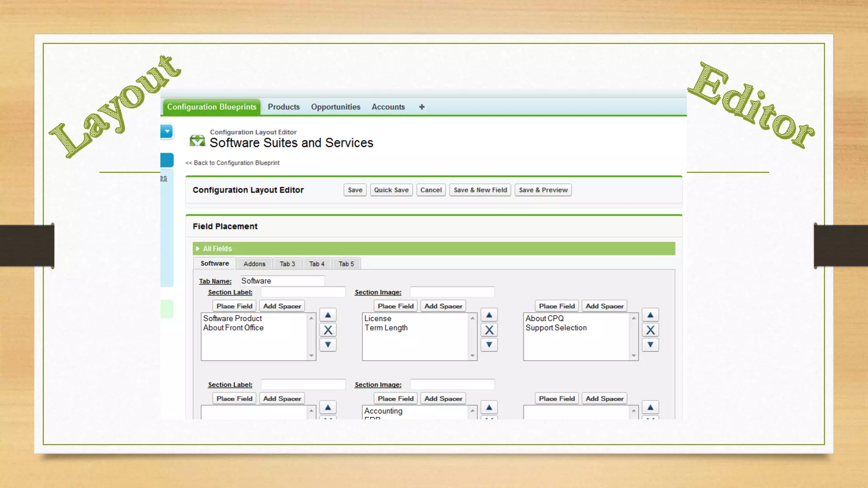The height and width of the screenshot is (488, 868).
Task: Remove field from License list
Action: pyautogui.click(x=489, y=330)
